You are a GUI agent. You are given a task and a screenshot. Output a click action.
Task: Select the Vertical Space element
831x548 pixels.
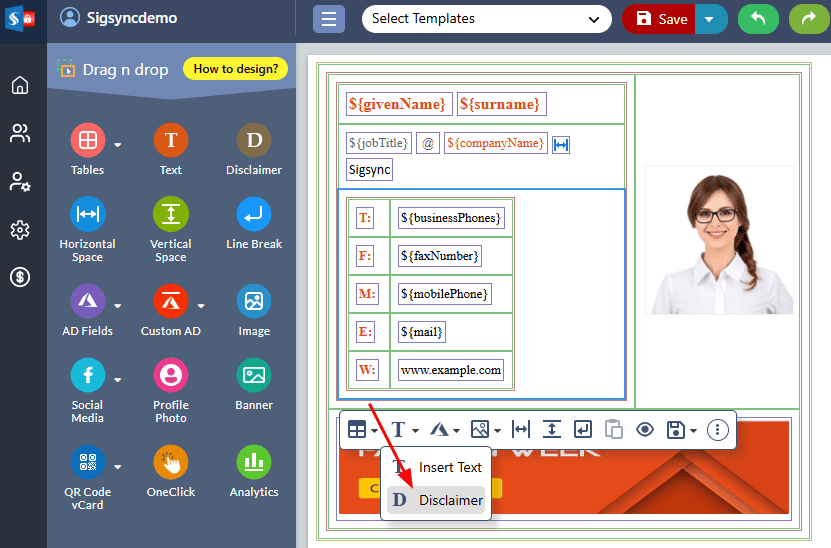171,215
